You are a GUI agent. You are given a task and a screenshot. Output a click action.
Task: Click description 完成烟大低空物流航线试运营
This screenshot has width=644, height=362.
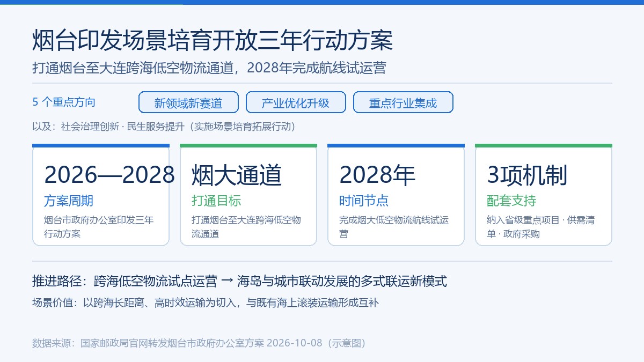pos(394,227)
